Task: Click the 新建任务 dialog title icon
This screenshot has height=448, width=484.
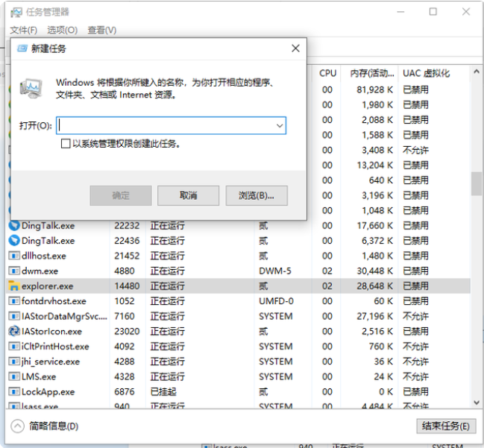Action: point(22,48)
